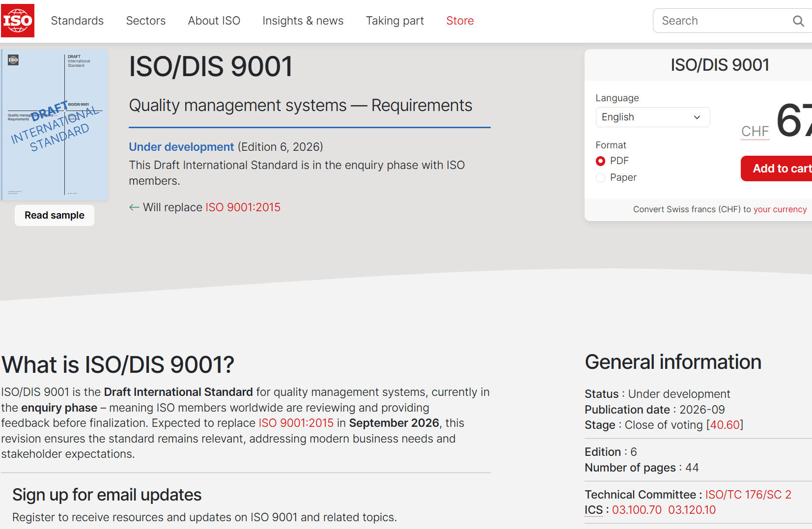Screen dimensions: 812x529
Task: Open the ICS 03.100.70 link
Action: (637, 510)
